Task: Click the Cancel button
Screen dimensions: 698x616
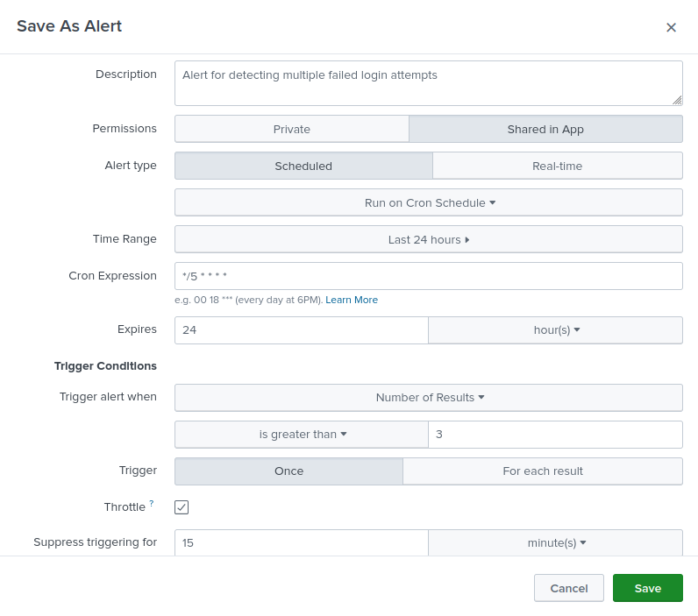Action: [568, 588]
